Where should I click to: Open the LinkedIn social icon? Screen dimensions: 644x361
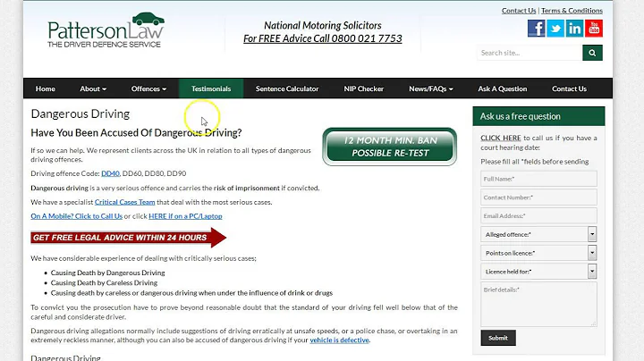574,29
